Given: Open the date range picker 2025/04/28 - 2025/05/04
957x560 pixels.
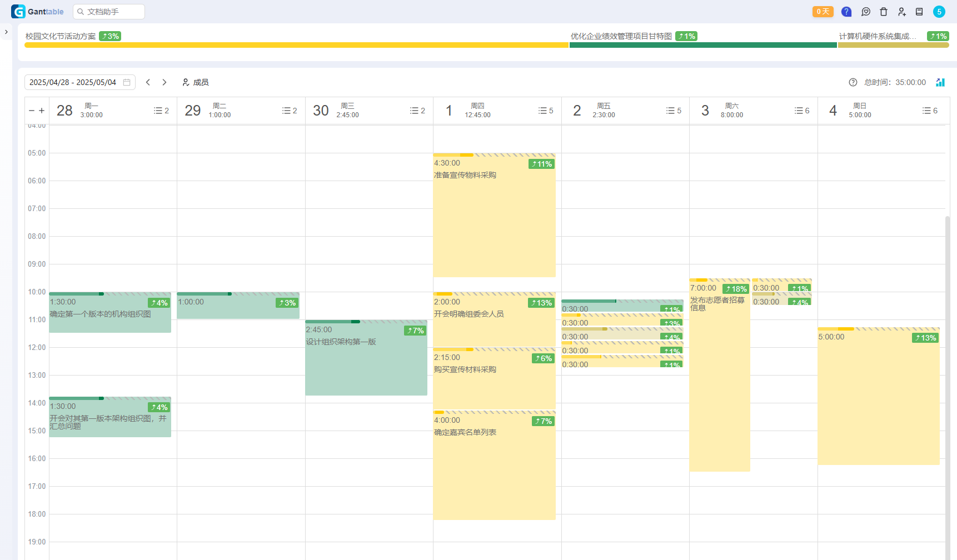Looking at the screenshot, I should pyautogui.click(x=80, y=82).
